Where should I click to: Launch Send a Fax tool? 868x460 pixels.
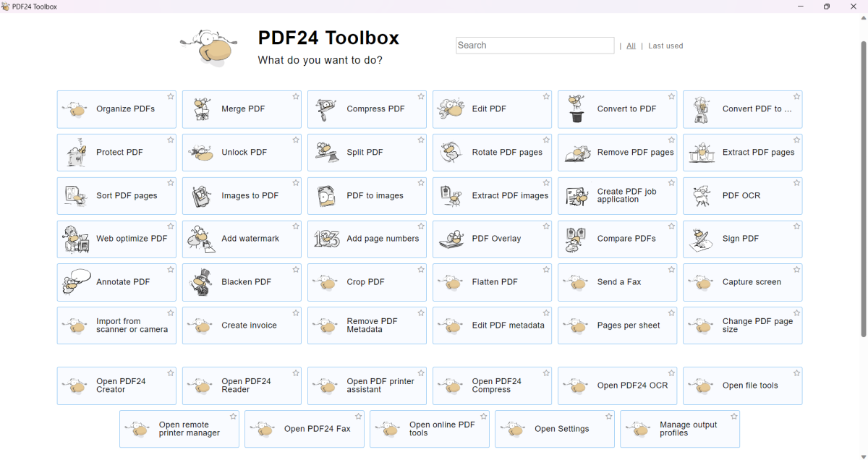coord(617,282)
